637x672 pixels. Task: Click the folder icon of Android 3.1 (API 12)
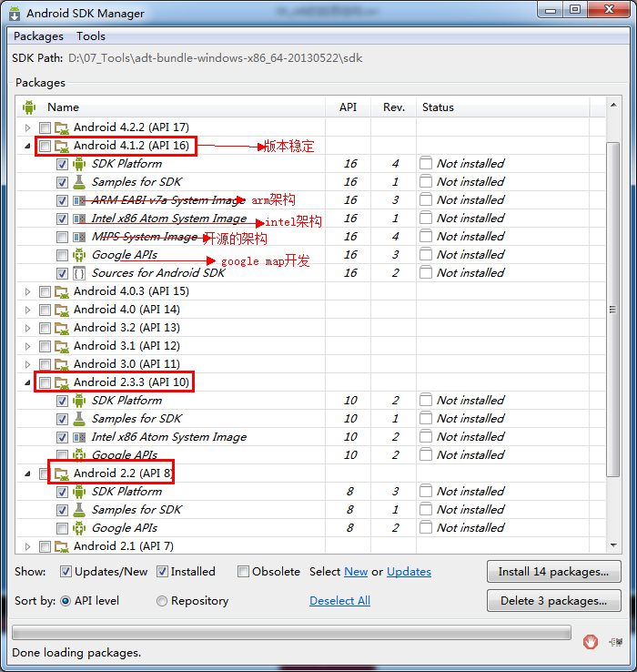[62, 346]
